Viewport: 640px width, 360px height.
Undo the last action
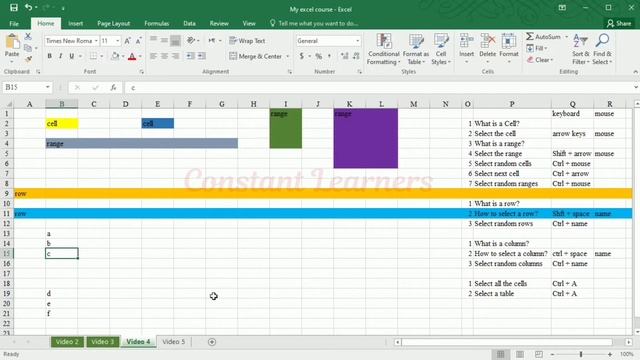(x=28, y=7)
